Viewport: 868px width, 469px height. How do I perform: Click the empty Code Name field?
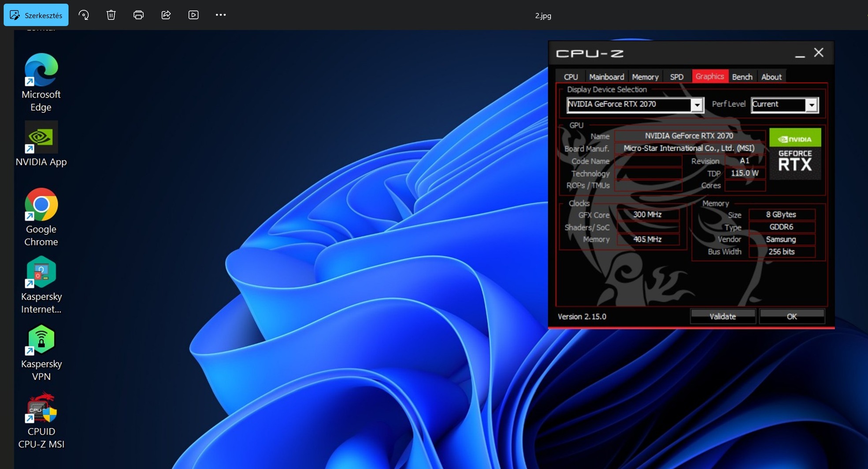648,161
